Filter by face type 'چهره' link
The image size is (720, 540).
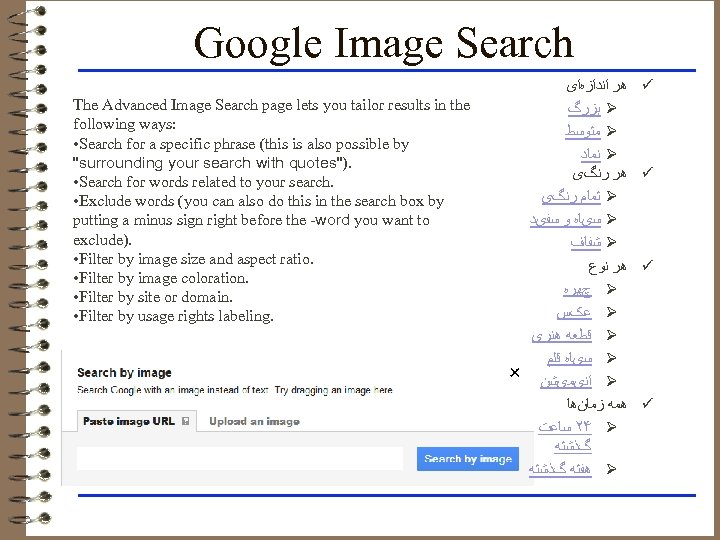[576, 290]
